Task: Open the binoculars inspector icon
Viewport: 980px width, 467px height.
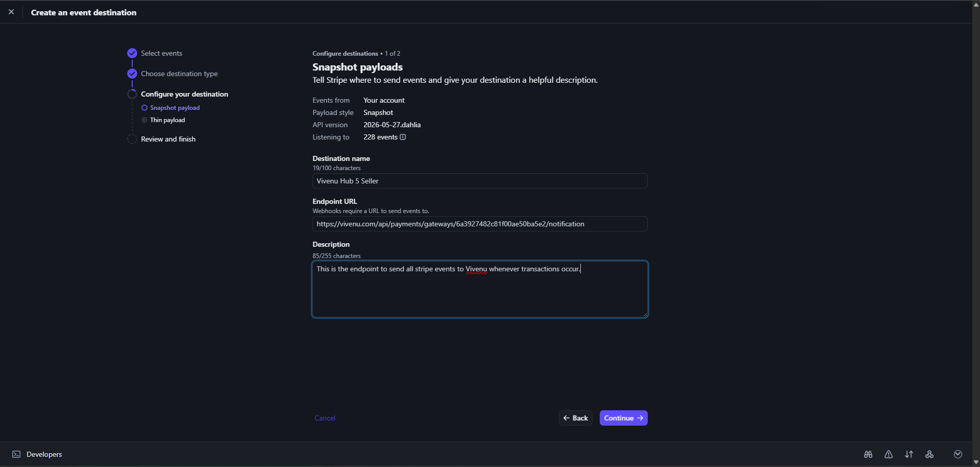Action: tap(868, 454)
